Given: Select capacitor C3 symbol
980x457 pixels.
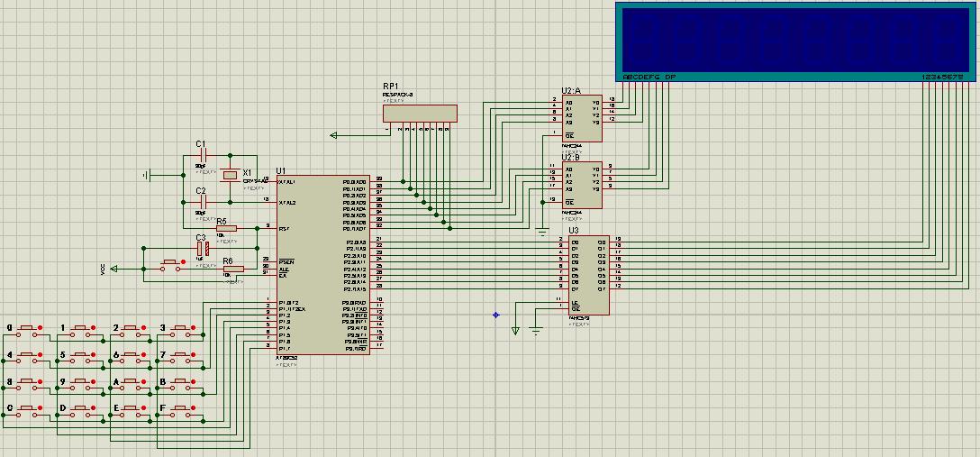Looking at the screenshot, I should (x=204, y=247).
